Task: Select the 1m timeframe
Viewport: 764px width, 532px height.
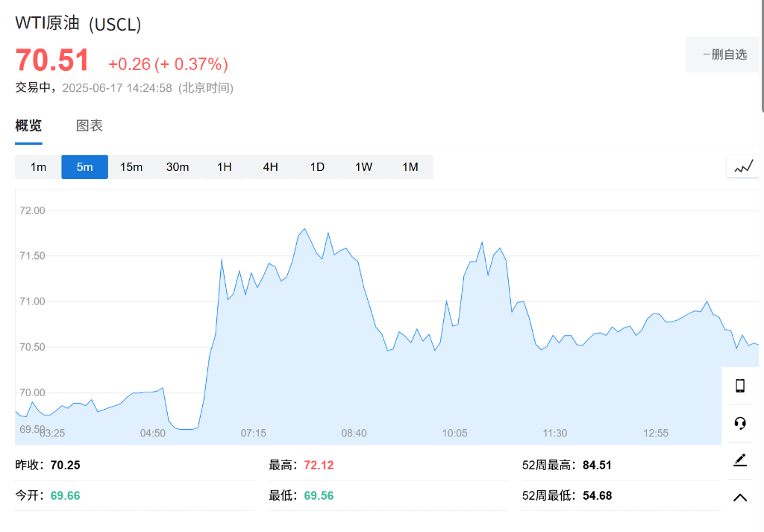Action: point(38,167)
